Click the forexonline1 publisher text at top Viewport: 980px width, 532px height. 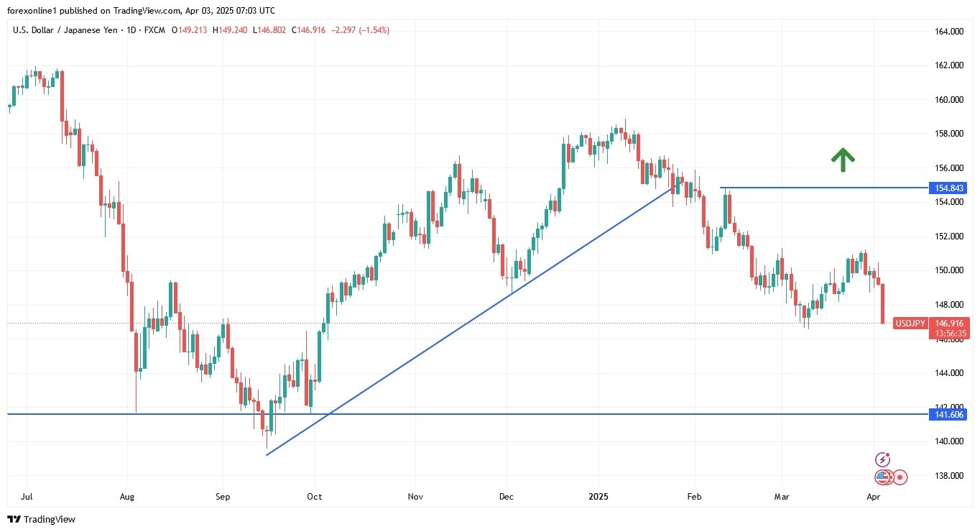coord(34,10)
